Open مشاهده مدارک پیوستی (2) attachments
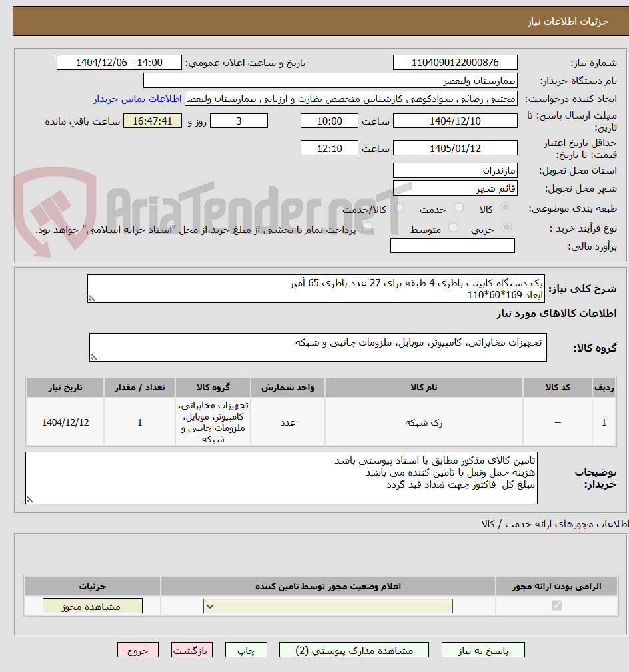Screen dimensions: 629x672 pos(354,650)
